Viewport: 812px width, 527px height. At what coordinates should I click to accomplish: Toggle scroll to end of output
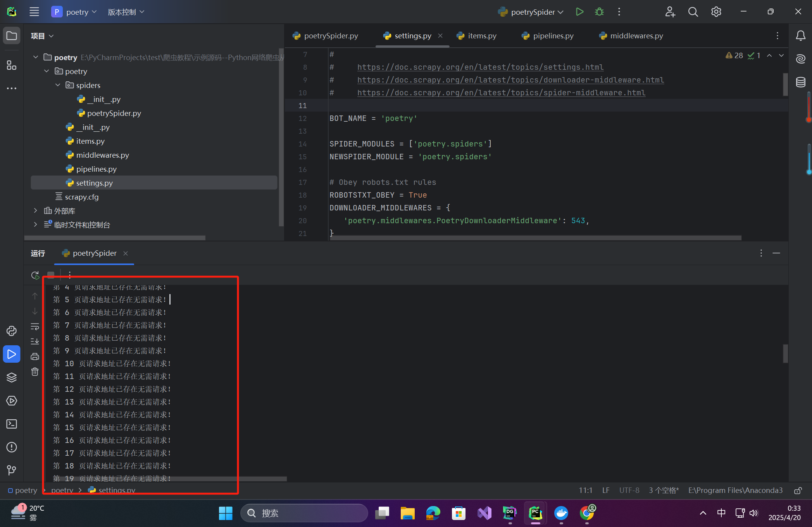tap(35, 341)
